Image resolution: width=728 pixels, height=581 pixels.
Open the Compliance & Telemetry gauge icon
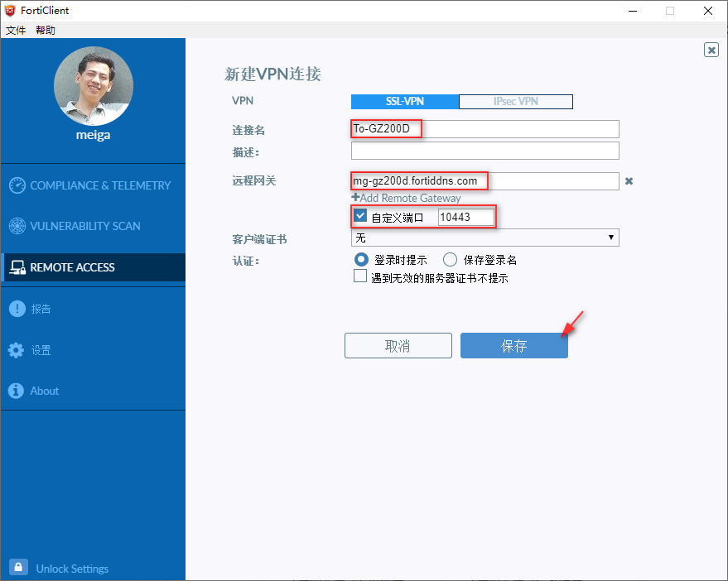pos(17,185)
